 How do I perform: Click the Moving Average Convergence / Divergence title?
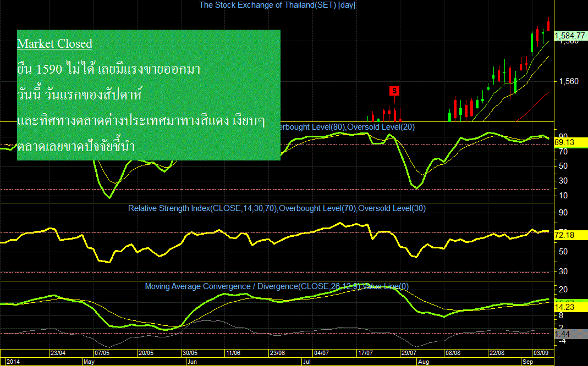point(277,286)
